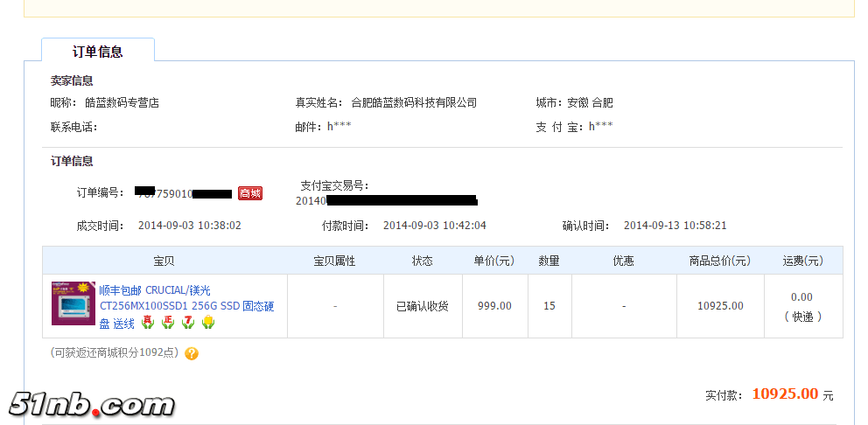Click the 优惠 column header
This screenshot has width=868, height=425.
623,261
